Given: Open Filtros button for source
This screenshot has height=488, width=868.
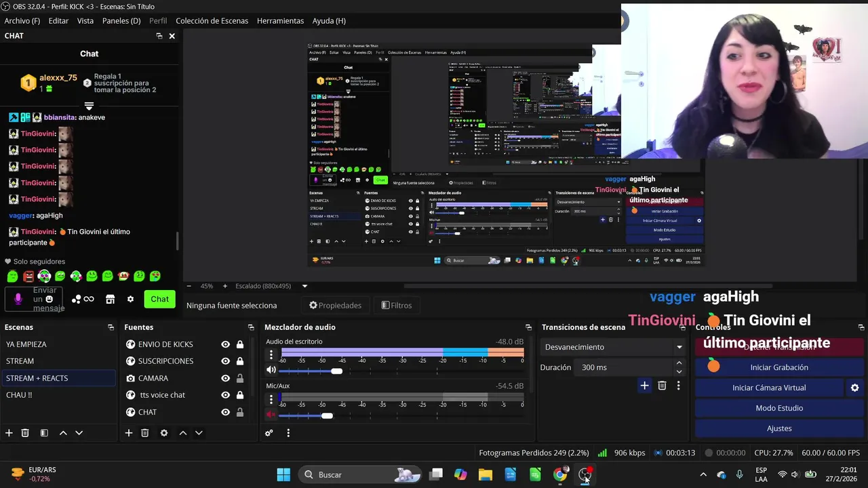Looking at the screenshot, I should (x=397, y=305).
